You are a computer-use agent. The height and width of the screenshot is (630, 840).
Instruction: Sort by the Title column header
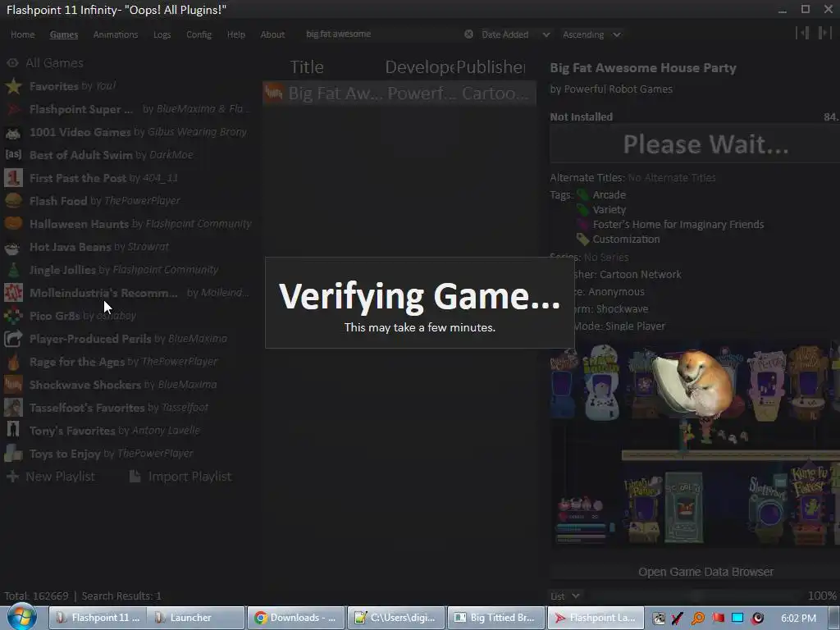pyautogui.click(x=307, y=67)
